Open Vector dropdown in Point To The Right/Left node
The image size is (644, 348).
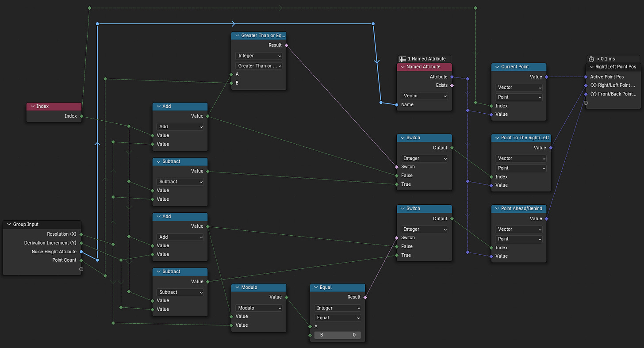(521, 158)
